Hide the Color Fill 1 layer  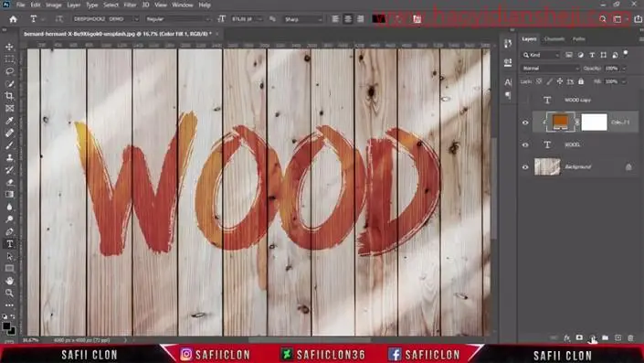coord(525,123)
